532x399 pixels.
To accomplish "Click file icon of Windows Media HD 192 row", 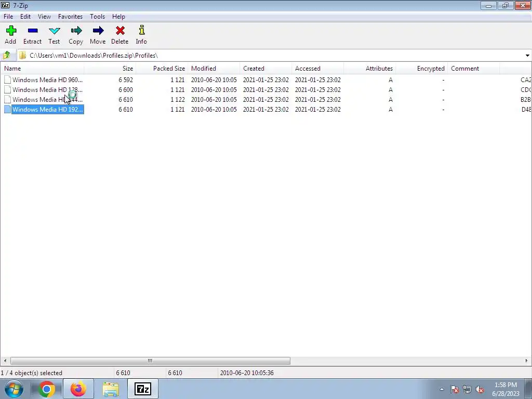I will pos(7,109).
